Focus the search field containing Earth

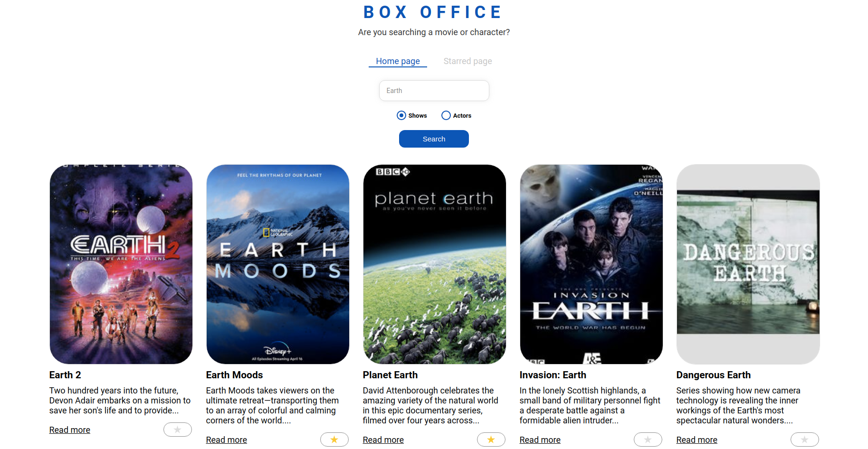point(434,91)
